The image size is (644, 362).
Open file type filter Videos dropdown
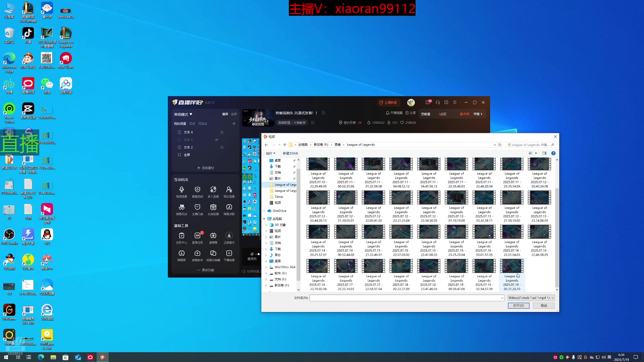click(x=531, y=298)
